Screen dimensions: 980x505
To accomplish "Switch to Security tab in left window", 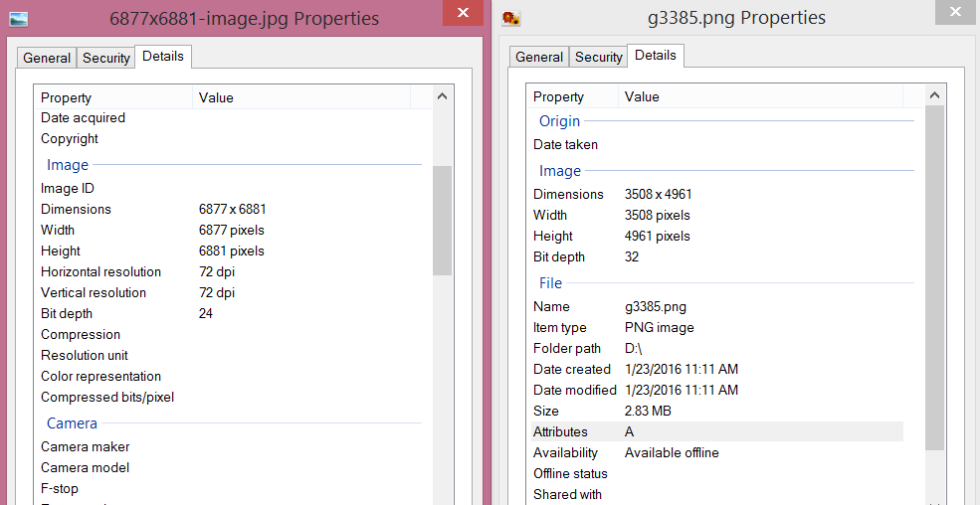I will tap(106, 58).
